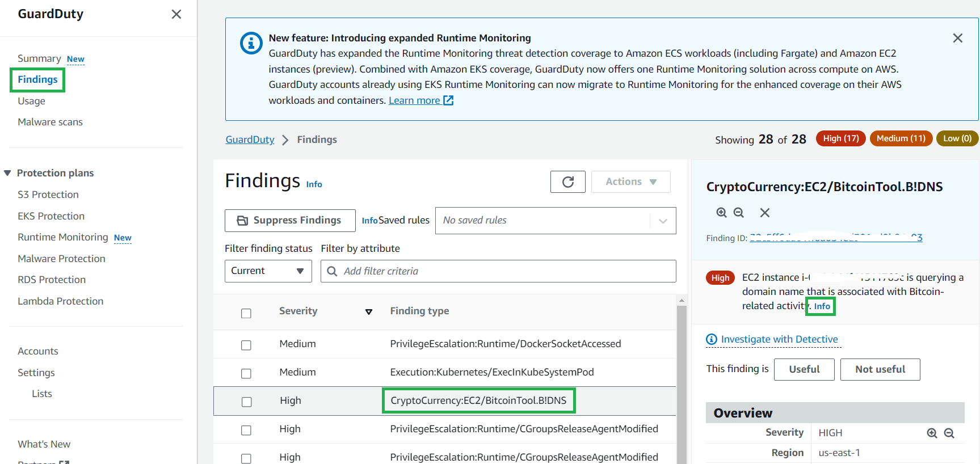Go to Malware Protection
Image resolution: width=980 pixels, height=464 pixels.
click(x=61, y=259)
